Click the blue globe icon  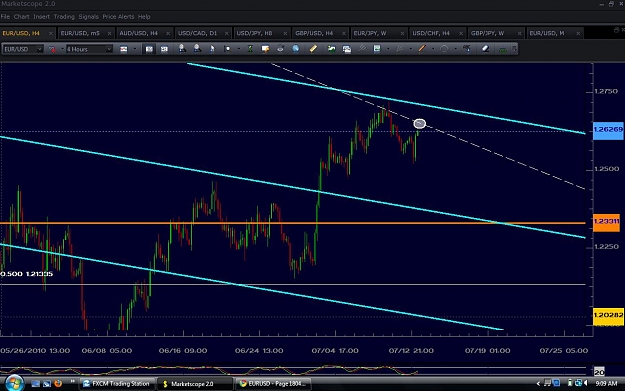pos(296,49)
